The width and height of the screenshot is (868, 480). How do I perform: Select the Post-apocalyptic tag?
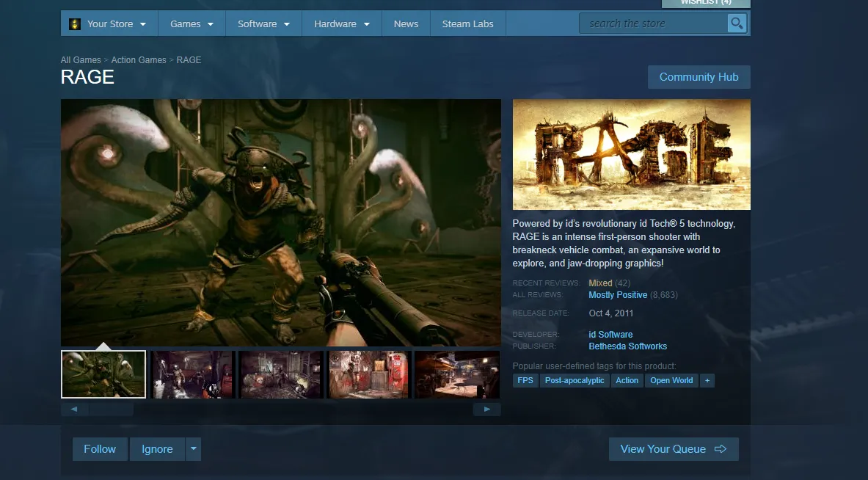tap(575, 380)
